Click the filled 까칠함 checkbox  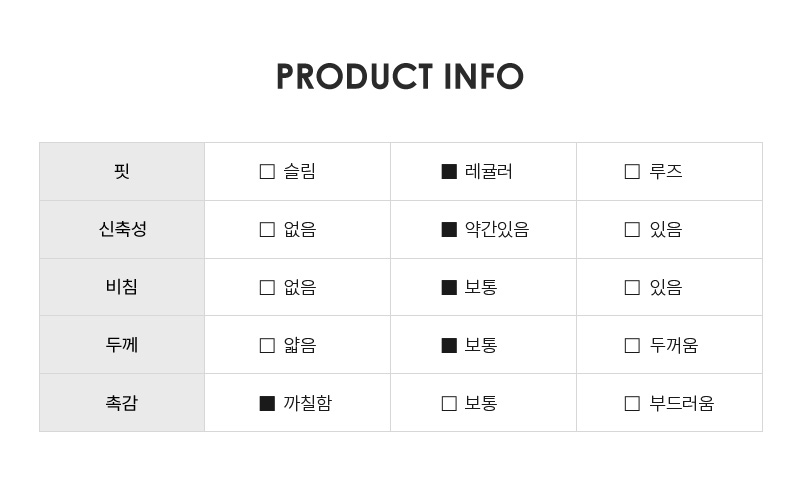(x=267, y=403)
